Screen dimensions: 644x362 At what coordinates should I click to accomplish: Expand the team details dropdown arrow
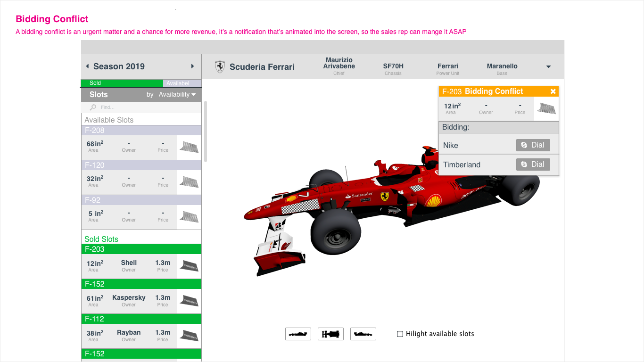(548, 67)
